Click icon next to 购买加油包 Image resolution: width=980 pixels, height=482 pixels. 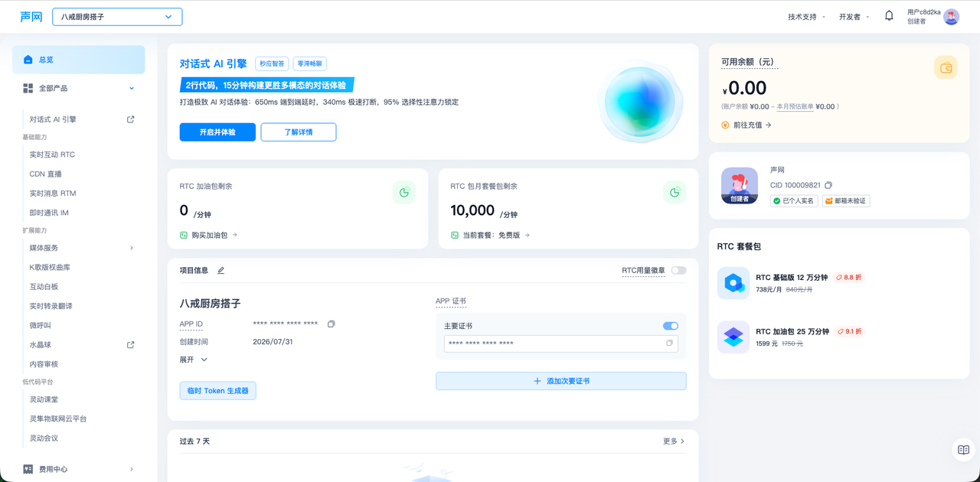184,236
